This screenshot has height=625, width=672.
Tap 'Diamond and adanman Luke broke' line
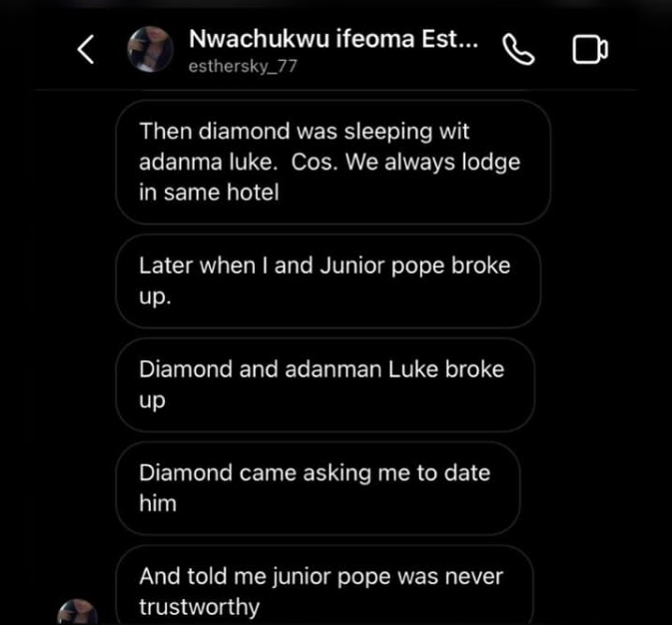pos(322,368)
